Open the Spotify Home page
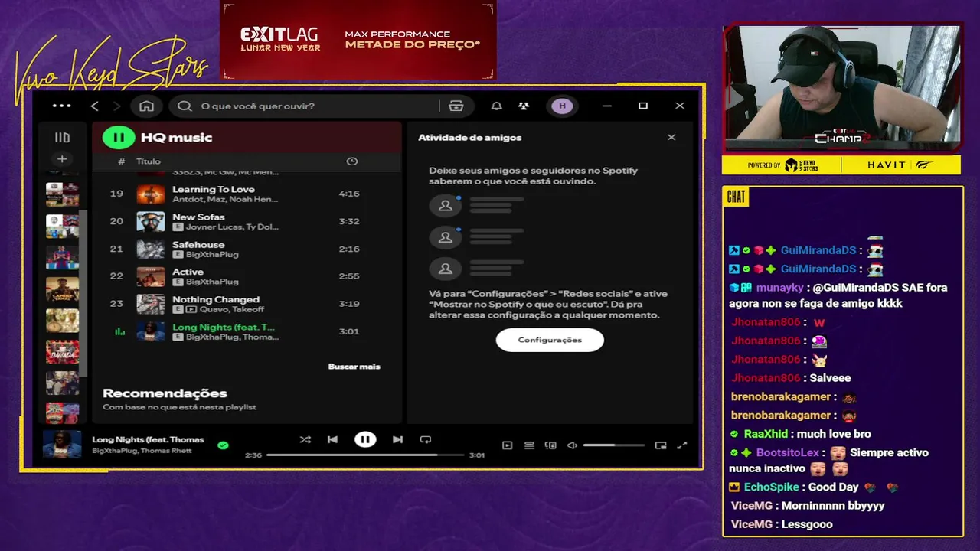 tap(146, 106)
